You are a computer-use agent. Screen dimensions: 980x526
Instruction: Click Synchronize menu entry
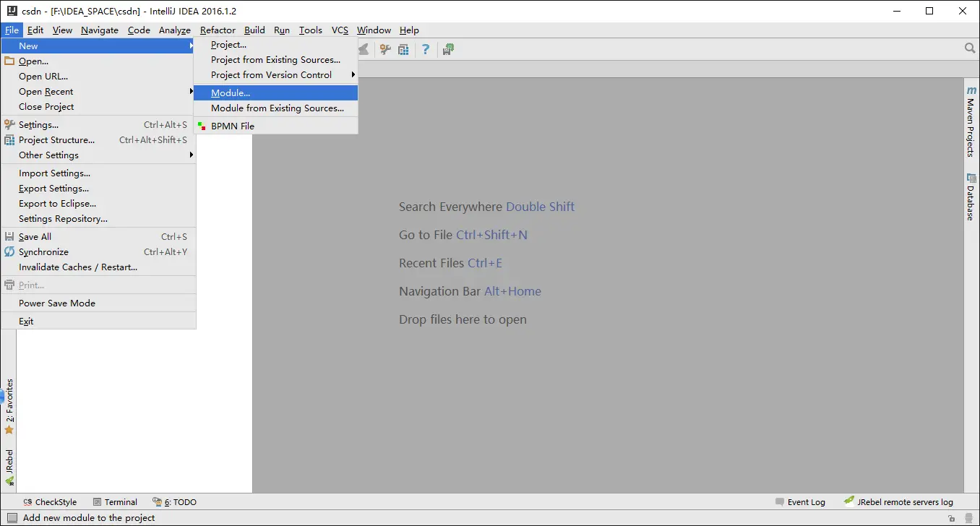(98, 252)
